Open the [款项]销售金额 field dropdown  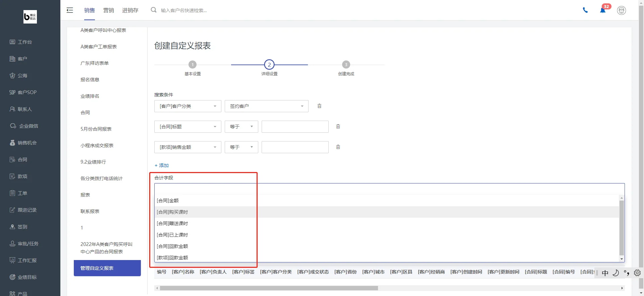coord(188,147)
